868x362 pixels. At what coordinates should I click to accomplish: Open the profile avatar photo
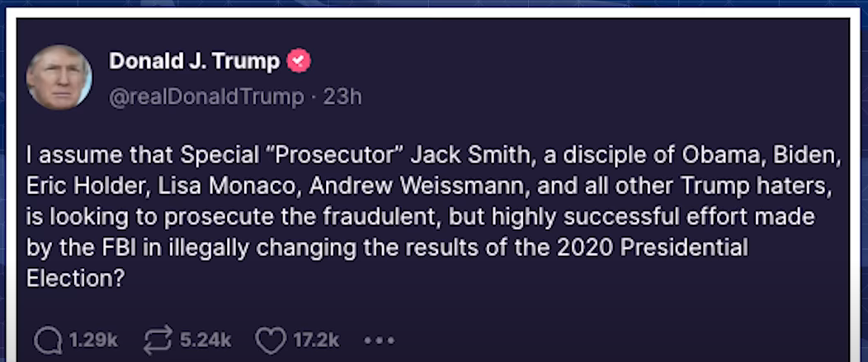click(x=59, y=77)
